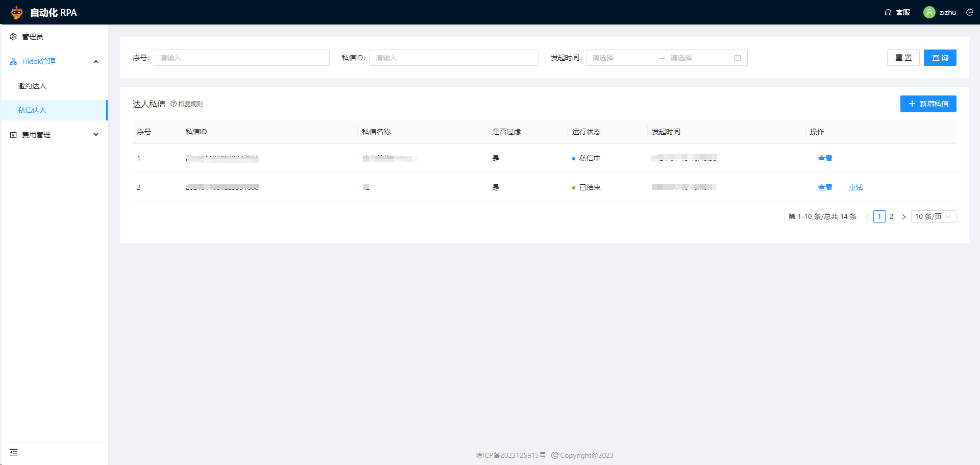Screen dimensions: 980x465
Task: Click previous page arrow
Action: point(867,216)
